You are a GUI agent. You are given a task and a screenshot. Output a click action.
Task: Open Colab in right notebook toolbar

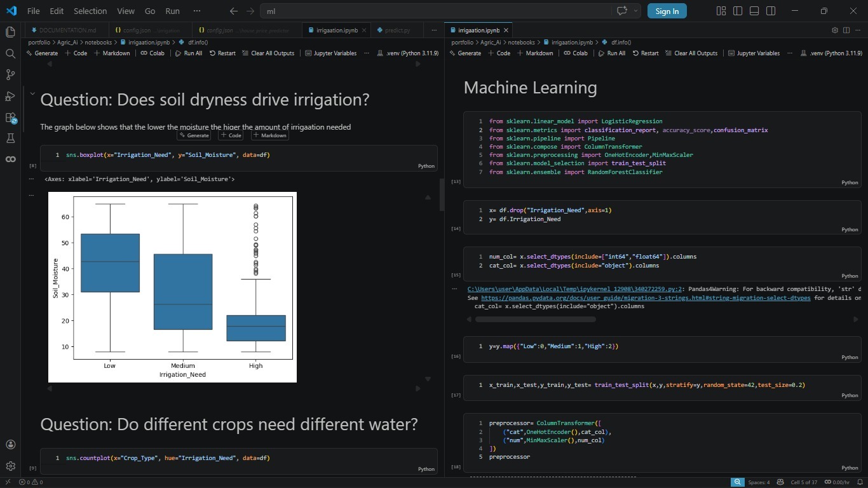click(x=576, y=53)
